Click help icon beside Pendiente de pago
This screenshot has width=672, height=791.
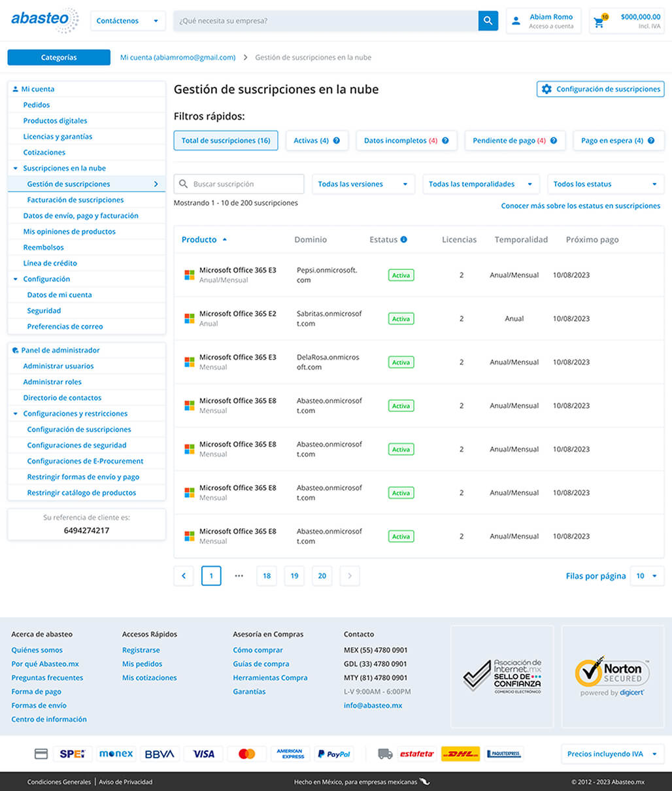pos(554,141)
